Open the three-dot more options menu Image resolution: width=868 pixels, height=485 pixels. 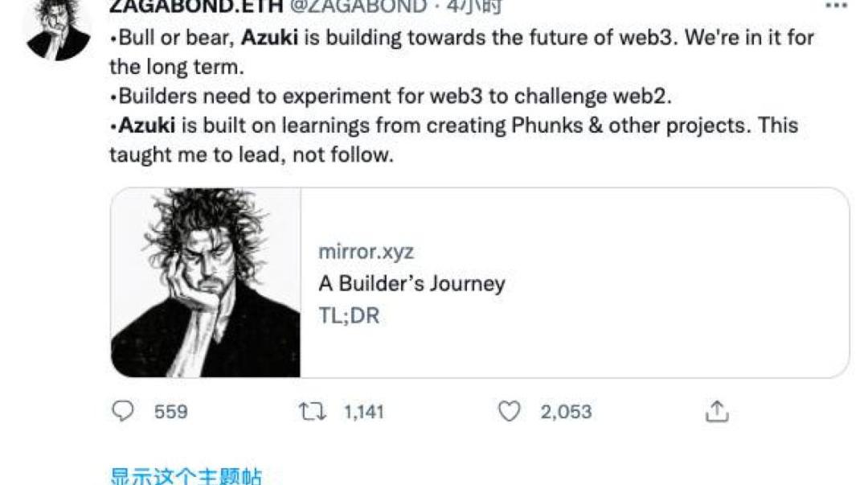pyautogui.click(x=837, y=6)
